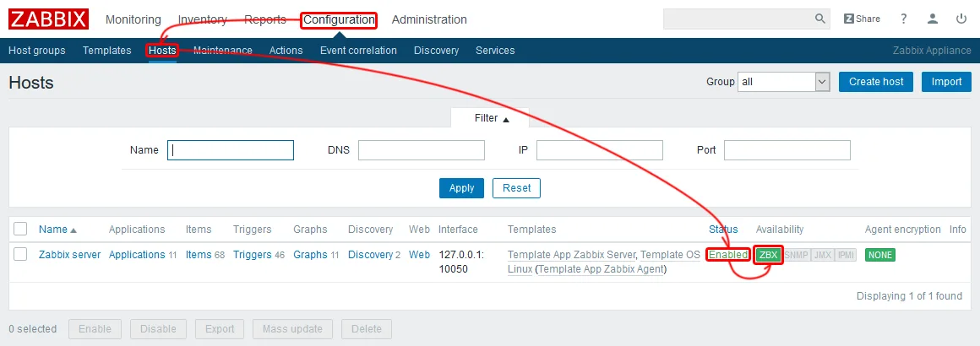Viewport: 980px width, 346px height.
Task: Open the help question mark
Action: pyautogui.click(x=904, y=19)
